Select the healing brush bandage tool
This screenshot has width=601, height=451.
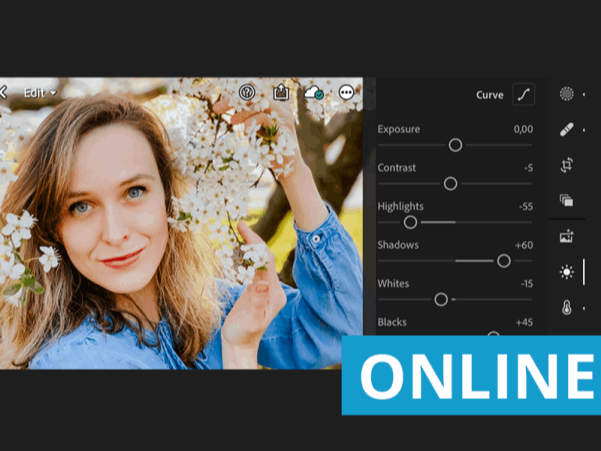567,130
